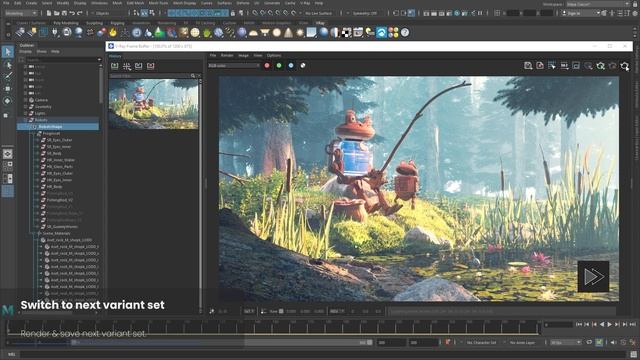Toggle the red channel button
This screenshot has height=360, width=640.
pos(267,65)
